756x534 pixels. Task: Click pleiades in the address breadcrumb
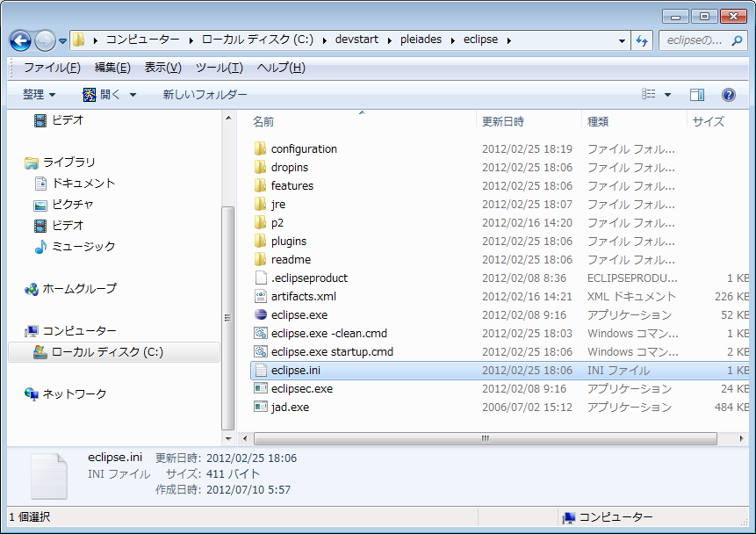(421, 40)
